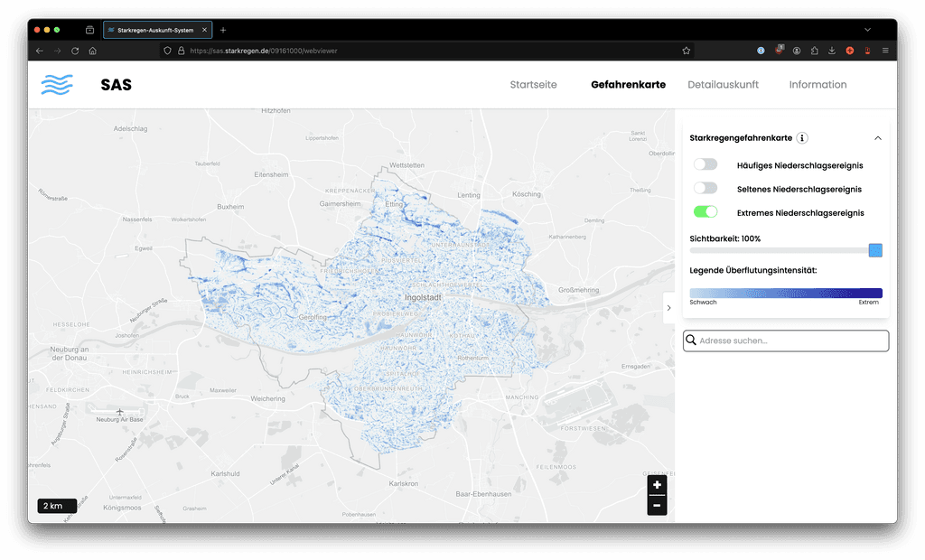Click the Sichtbarkeit: 100% text
This screenshot has width=925, height=560.
coord(725,238)
